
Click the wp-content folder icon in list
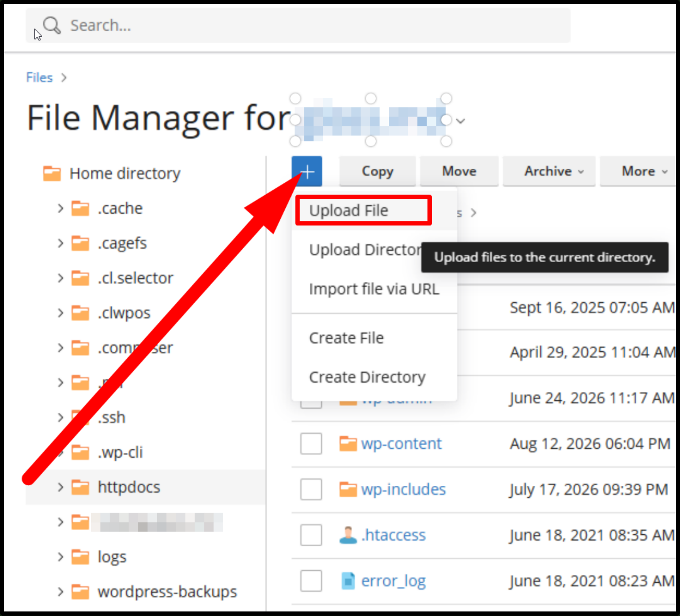pos(348,444)
